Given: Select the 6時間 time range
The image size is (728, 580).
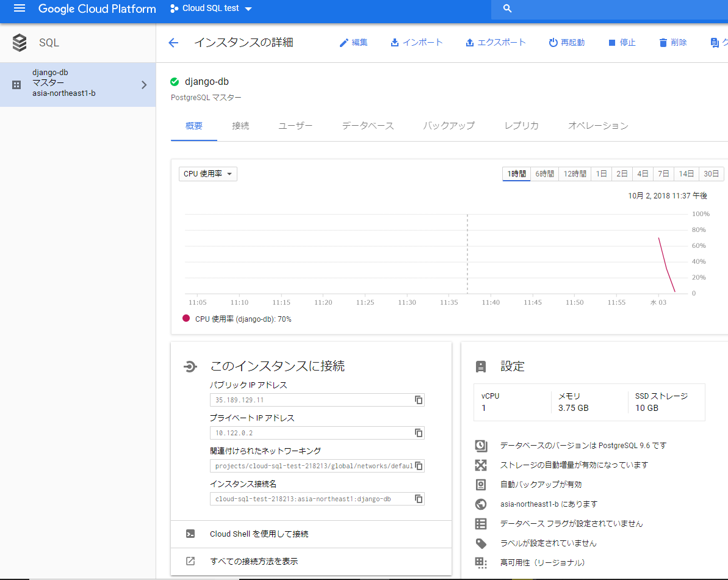Looking at the screenshot, I should coord(544,174).
